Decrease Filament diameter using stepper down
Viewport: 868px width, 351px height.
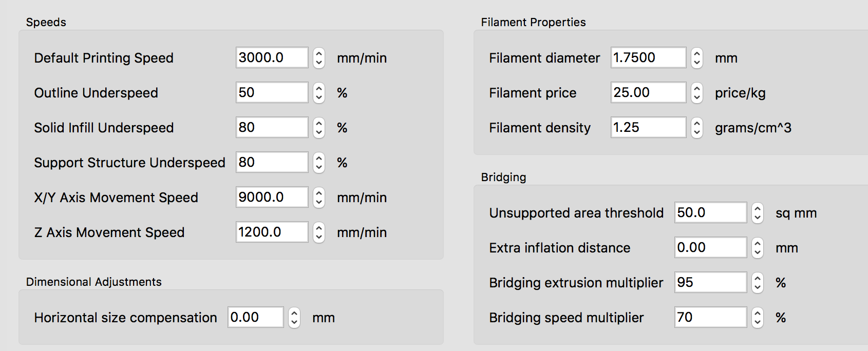pos(697,63)
